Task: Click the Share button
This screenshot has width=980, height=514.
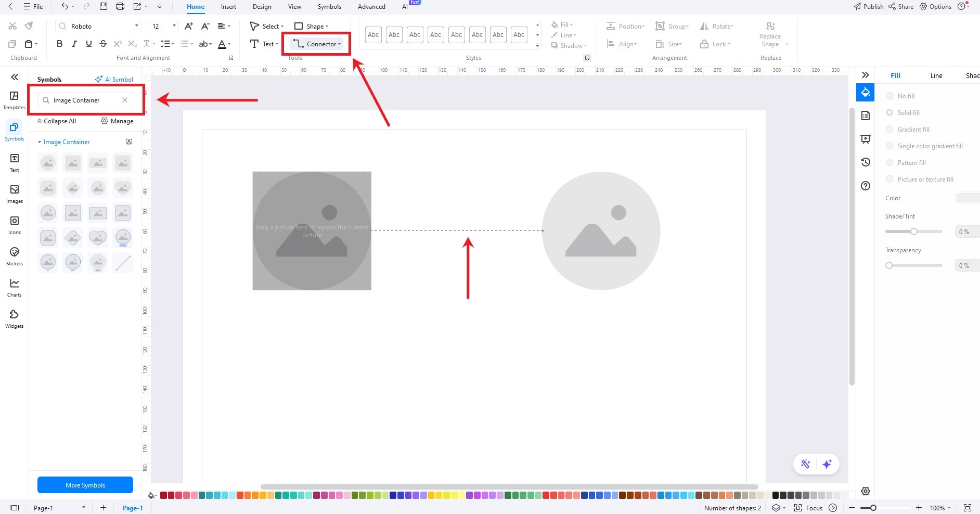Action: coord(901,7)
